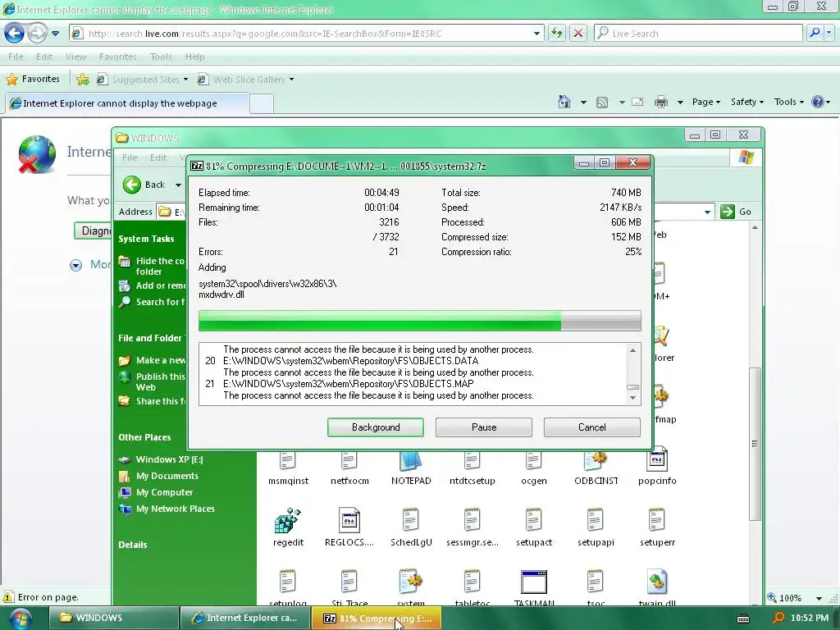Open the Tools command bar menu
This screenshot has width=840, height=630.
point(788,102)
